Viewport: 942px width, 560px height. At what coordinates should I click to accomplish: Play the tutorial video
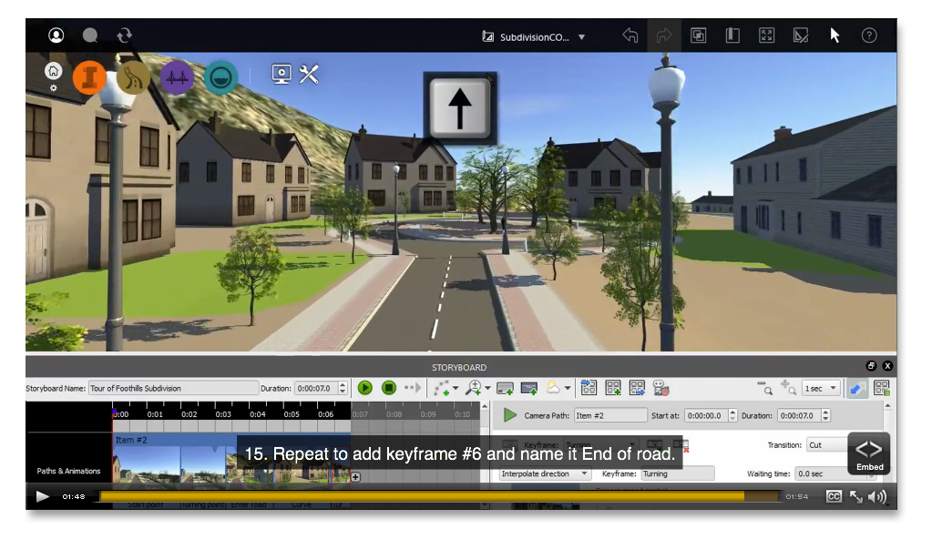click(x=42, y=496)
